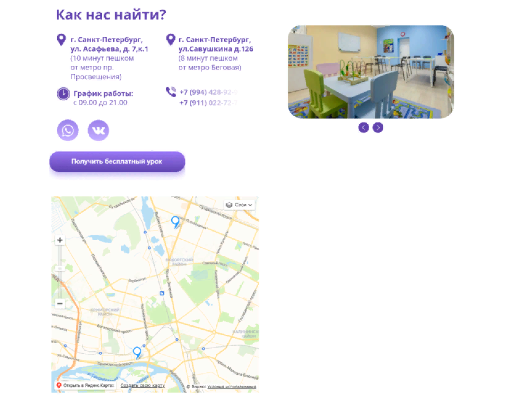Call the +7 (911) phone number
Screen dimensions: 524x420
209,103
